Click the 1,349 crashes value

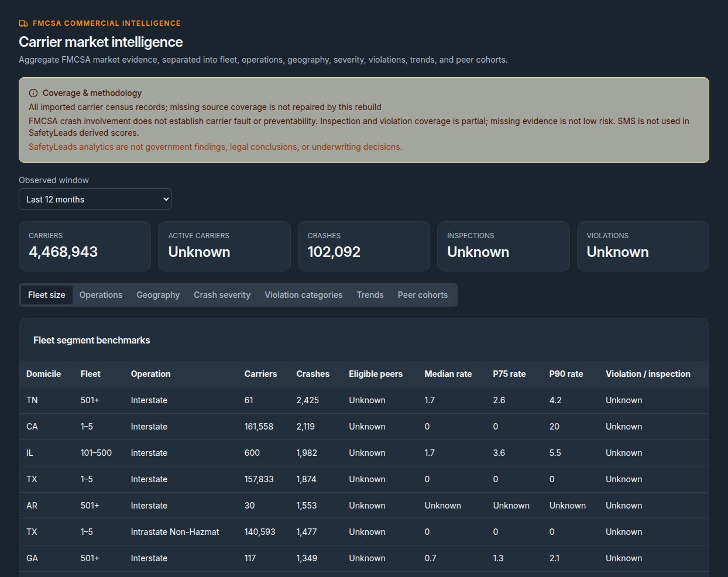[307, 558]
